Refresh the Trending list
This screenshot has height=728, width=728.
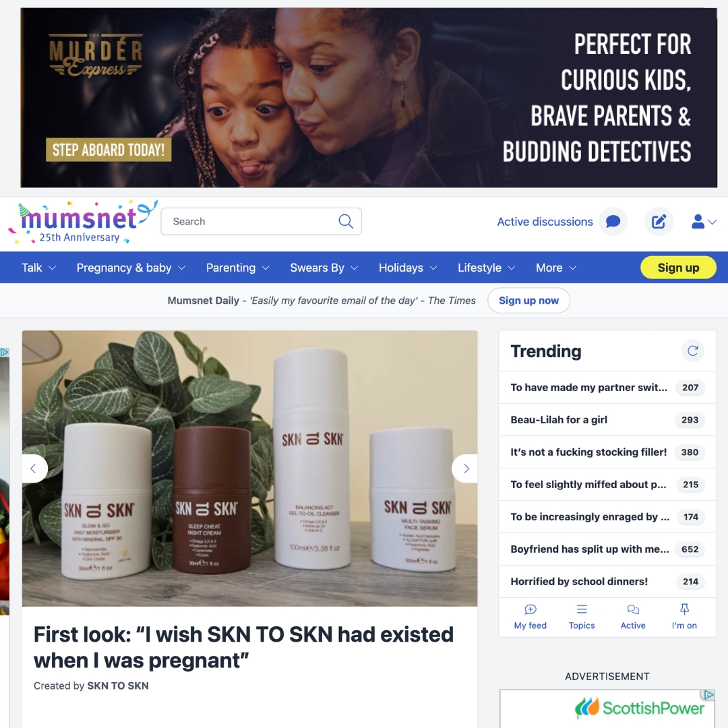693,351
